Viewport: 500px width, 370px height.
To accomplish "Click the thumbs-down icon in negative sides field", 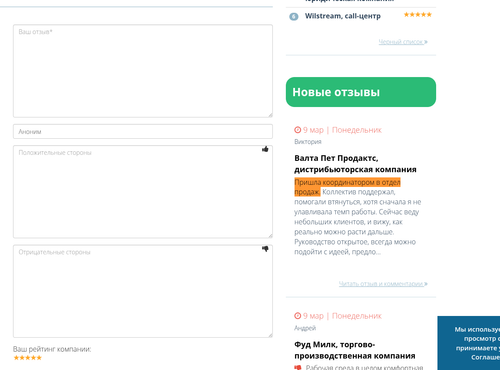I will point(265,249).
